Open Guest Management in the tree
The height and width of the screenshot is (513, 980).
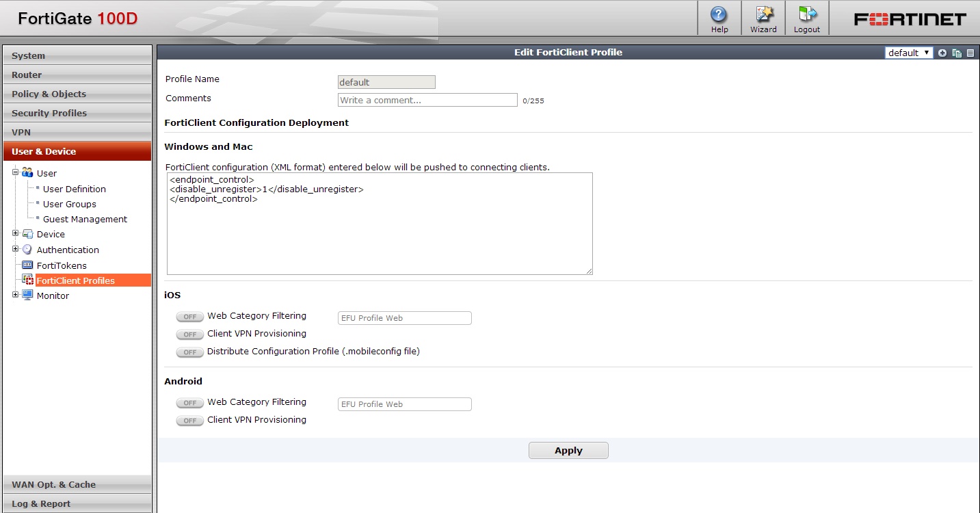click(x=85, y=219)
